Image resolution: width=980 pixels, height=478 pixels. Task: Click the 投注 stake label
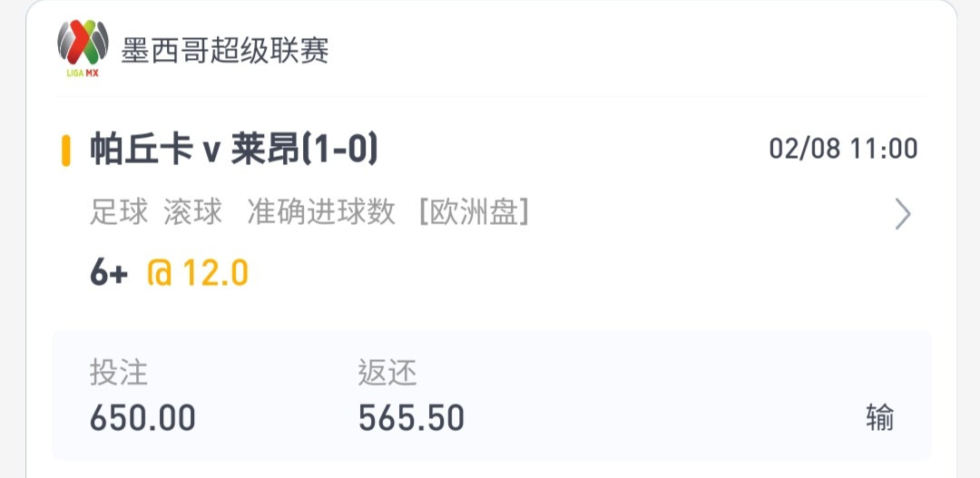[119, 373]
